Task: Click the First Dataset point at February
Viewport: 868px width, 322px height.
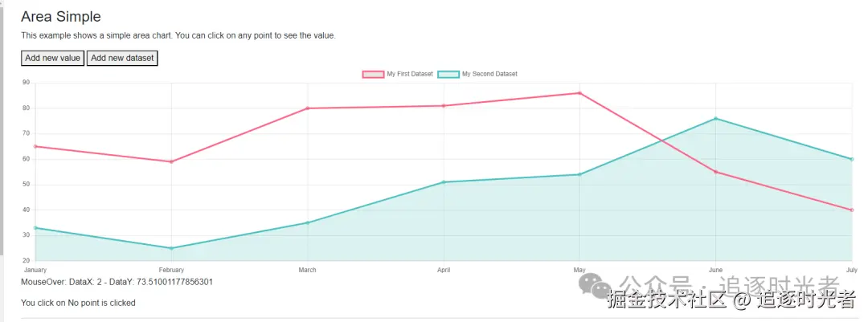Action: (171, 161)
